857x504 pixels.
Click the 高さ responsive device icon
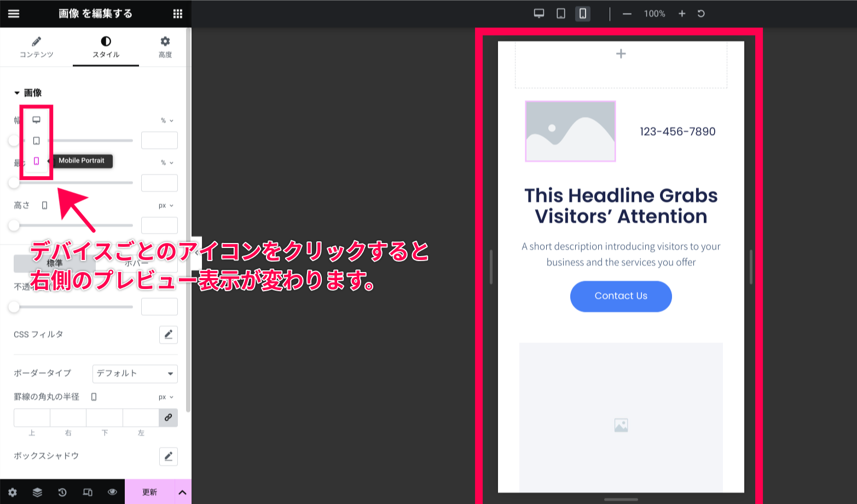point(45,205)
